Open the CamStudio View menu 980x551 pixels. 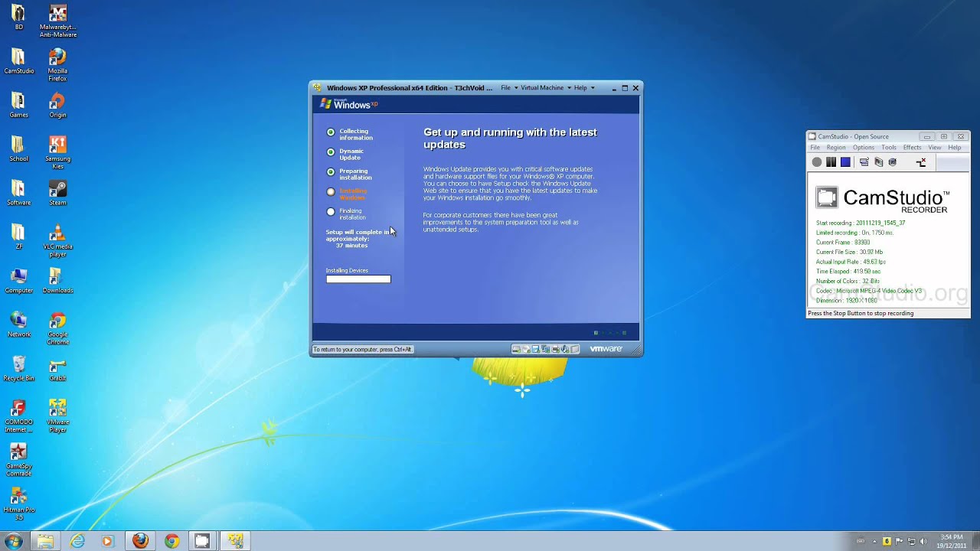click(x=935, y=148)
